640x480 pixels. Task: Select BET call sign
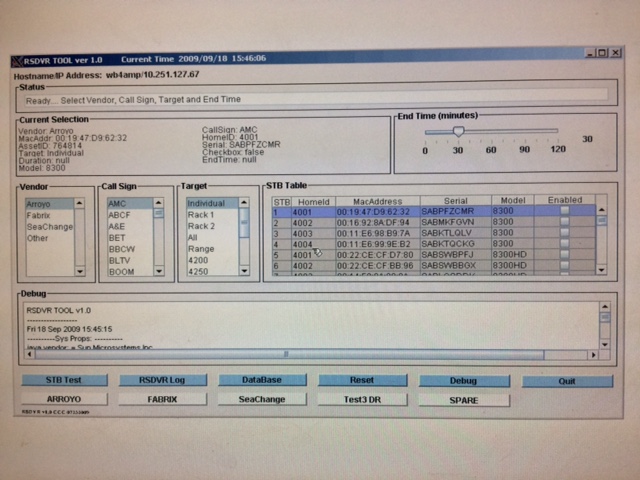coord(130,238)
